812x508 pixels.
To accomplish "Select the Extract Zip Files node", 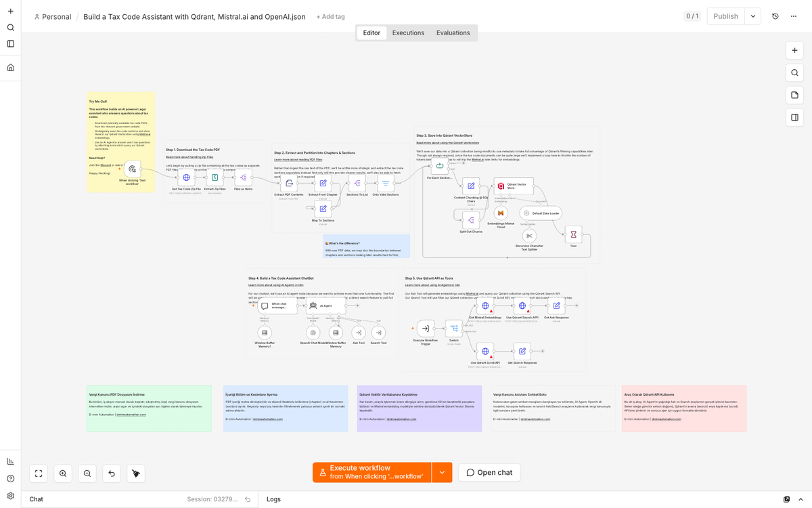I will click(215, 177).
